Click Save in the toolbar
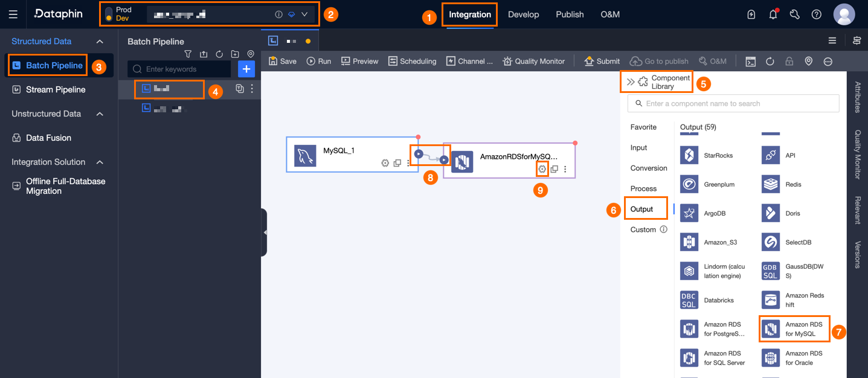The height and width of the screenshot is (378, 868). 283,61
